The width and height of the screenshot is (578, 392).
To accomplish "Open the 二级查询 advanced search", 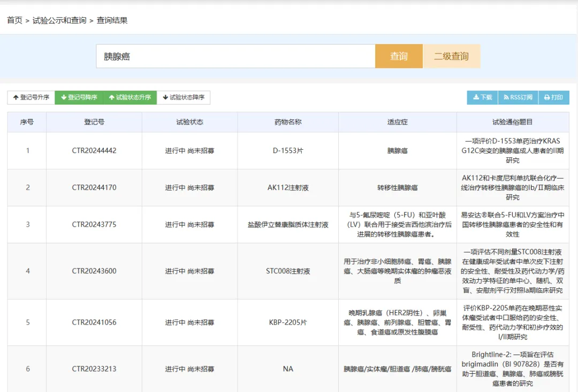I will [x=452, y=56].
